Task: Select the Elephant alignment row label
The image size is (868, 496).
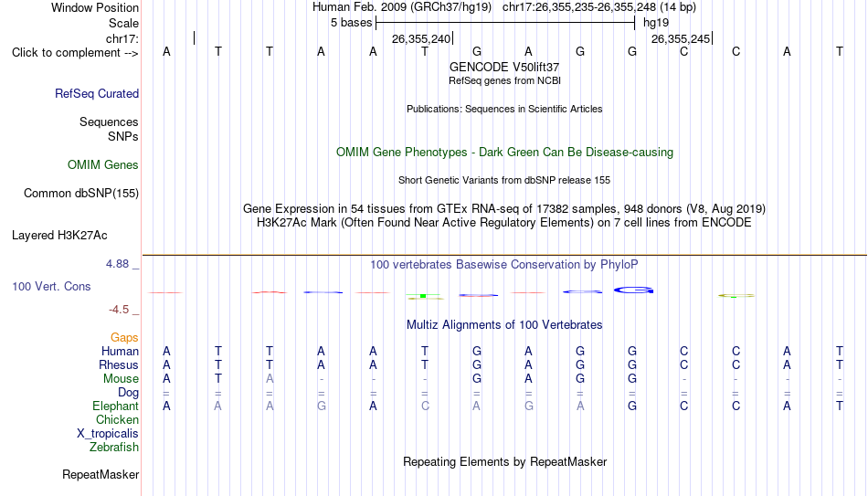Action: (x=116, y=406)
